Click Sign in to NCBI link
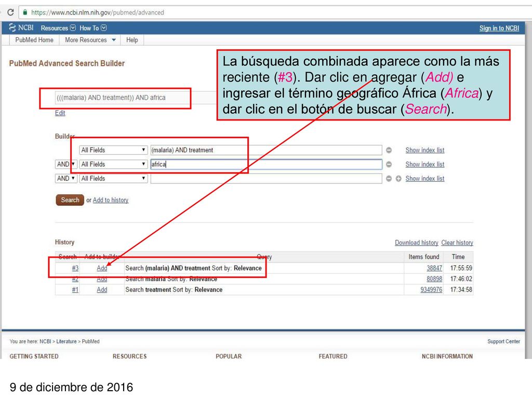The width and height of the screenshot is (532, 399). click(499, 28)
